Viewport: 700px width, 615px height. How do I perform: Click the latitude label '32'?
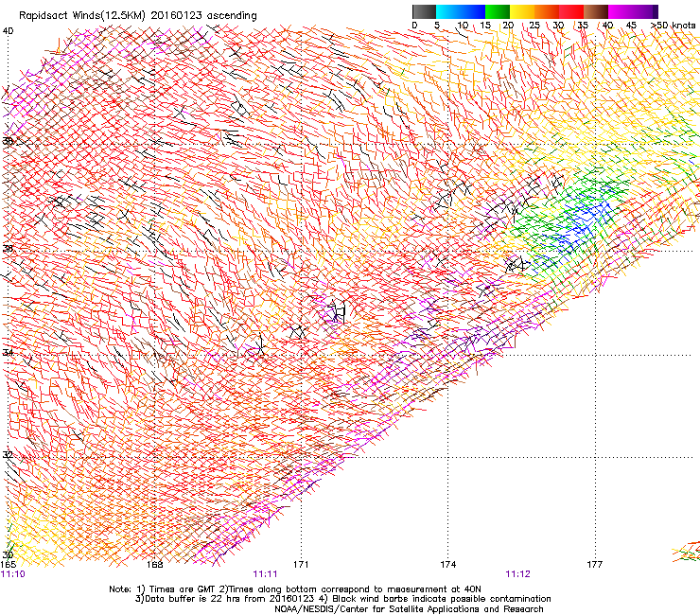[8, 455]
